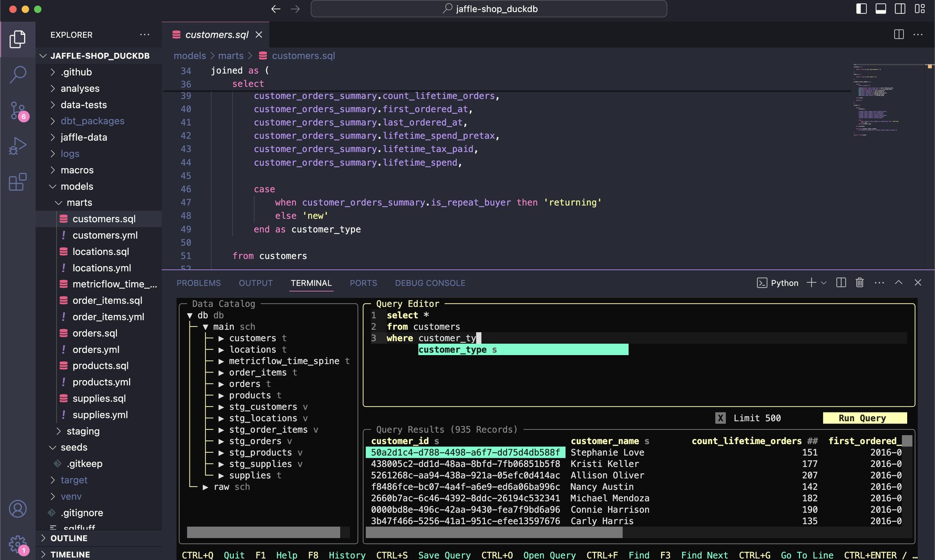Open the terminal launch profile dropdown arrow

tap(824, 283)
